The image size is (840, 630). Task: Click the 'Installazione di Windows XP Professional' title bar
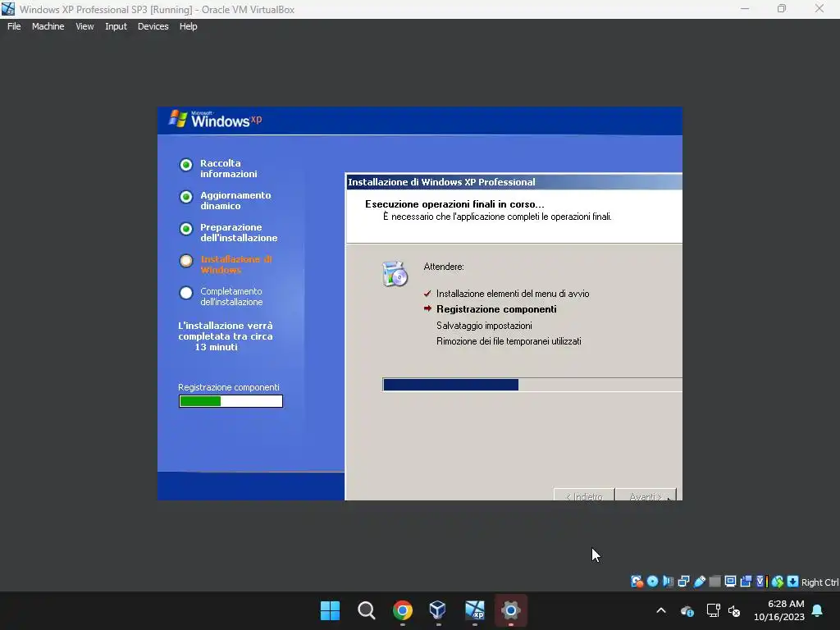pyautogui.click(x=514, y=182)
